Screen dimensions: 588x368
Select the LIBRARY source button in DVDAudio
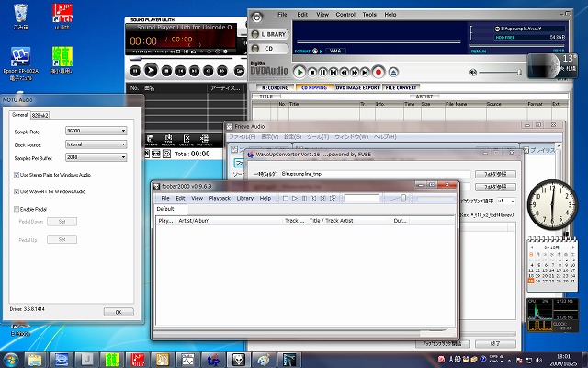pos(269,34)
